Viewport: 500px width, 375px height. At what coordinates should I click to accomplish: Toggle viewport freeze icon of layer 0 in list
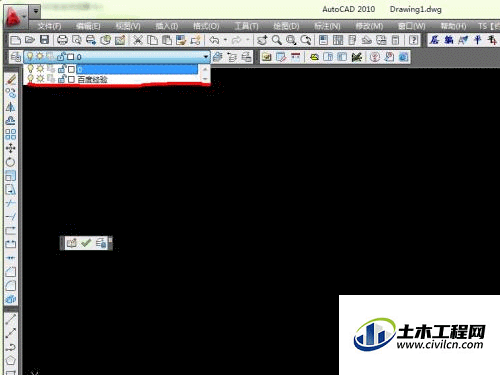click(x=51, y=69)
